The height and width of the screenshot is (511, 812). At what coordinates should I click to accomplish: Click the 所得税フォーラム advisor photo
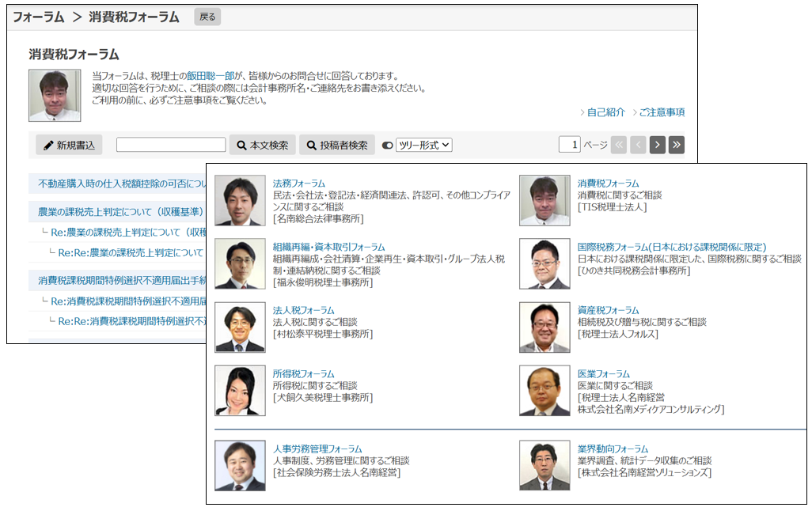coord(240,391)
